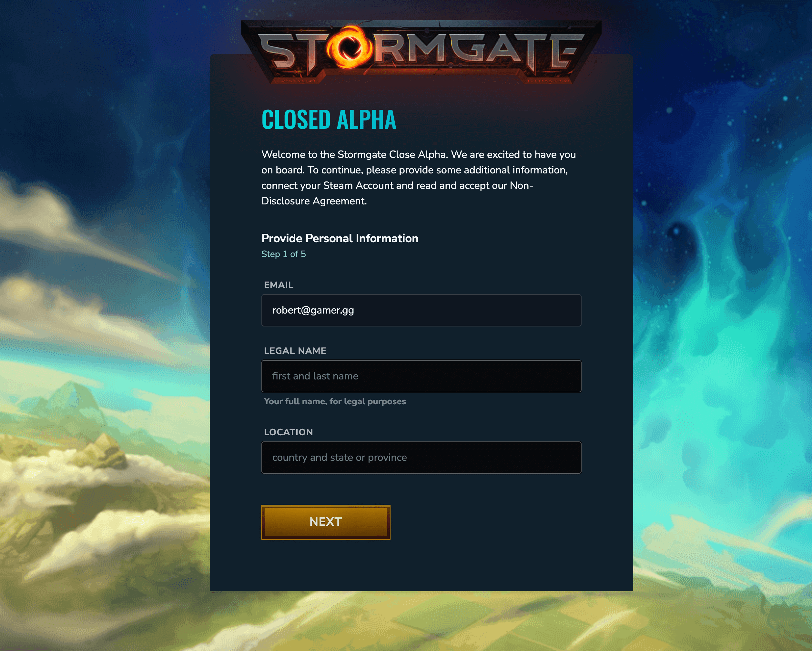Click the LEGAL NAME field label
The height and width of the screenshot is (651, 812).
pyautogui.click(x=295, y=351)
